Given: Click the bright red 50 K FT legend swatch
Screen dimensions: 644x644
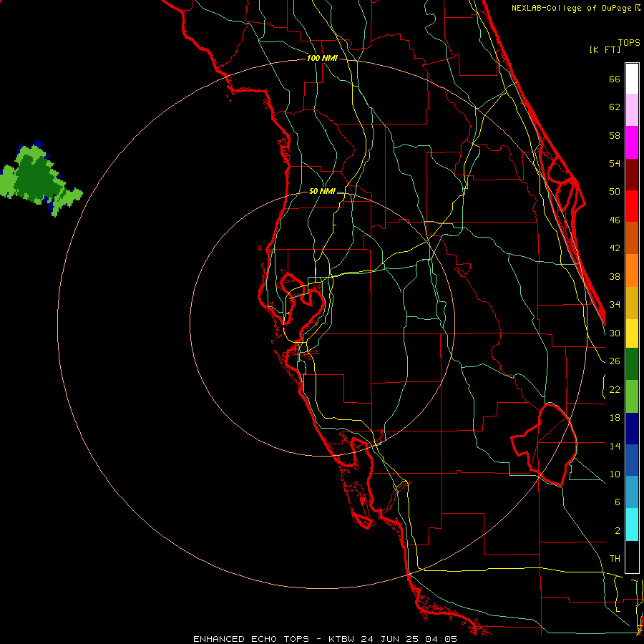Looking at the screenshot, I should point(632,206).
